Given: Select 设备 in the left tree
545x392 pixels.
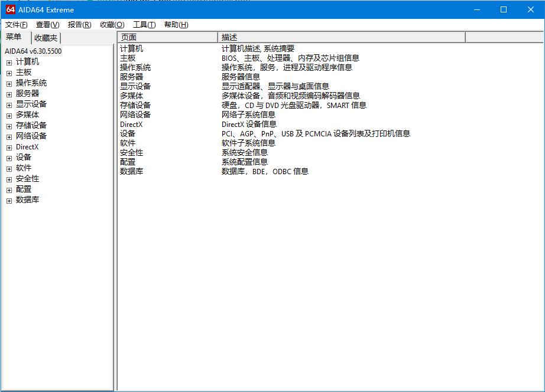Looking at the screenshot, I should point(24,157).
